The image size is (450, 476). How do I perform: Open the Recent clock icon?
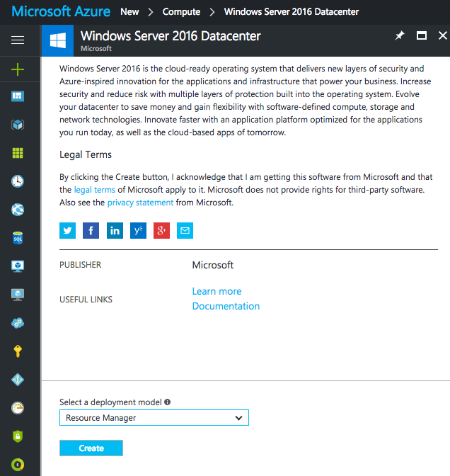coord(18,181)
